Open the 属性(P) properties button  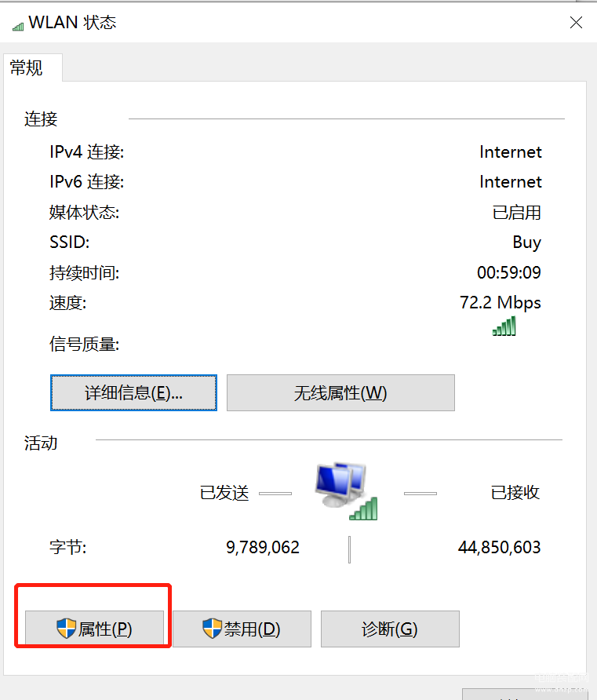pyautogui.click(x=95, y=629)
